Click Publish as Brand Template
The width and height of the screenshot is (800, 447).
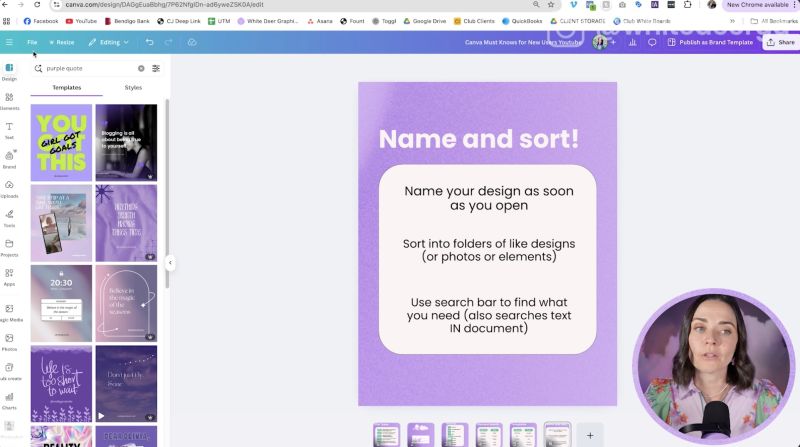[710, 42]
